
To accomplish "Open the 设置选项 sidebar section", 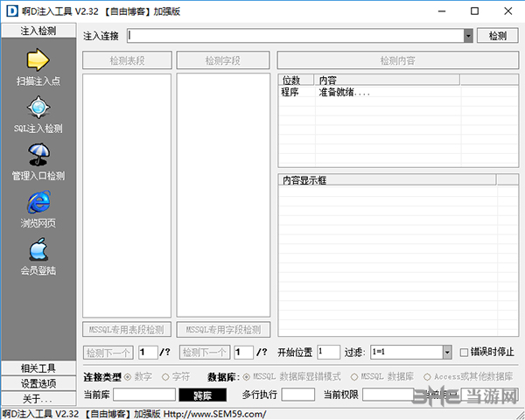I will 38,383.
